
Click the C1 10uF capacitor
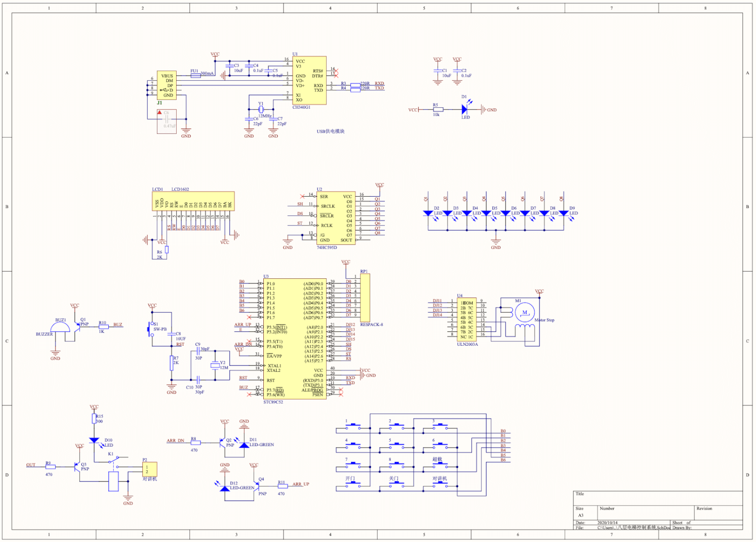point(438,71)
